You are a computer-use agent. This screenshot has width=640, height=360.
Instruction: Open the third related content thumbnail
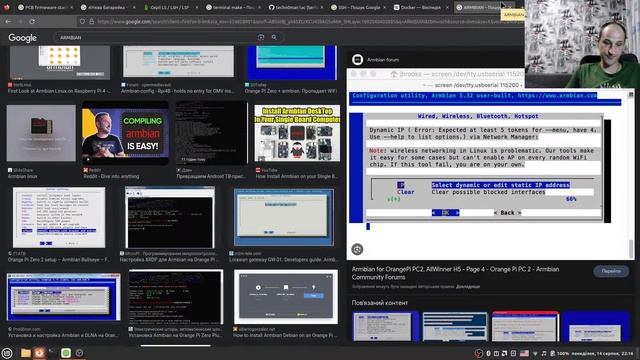[x=525, y=327]
